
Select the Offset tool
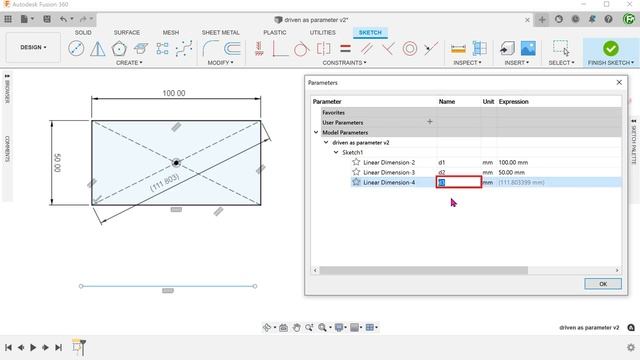pos(232,49)
